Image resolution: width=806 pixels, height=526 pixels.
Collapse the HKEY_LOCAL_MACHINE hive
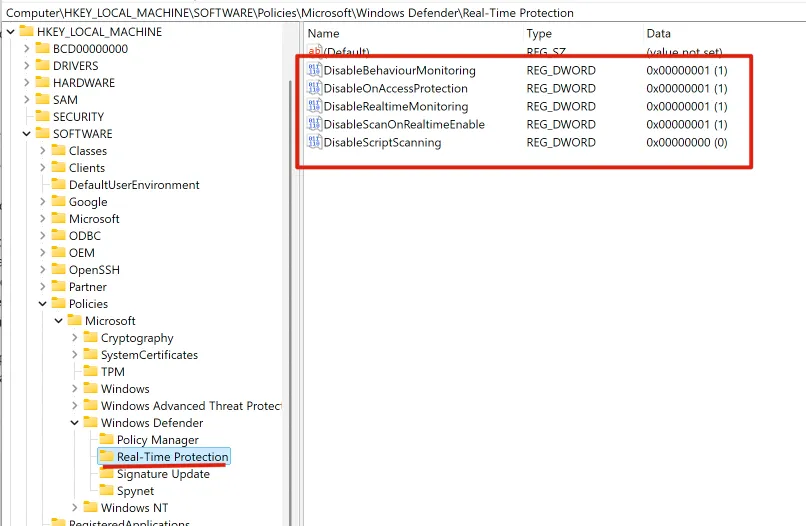[x=10, y=32]
